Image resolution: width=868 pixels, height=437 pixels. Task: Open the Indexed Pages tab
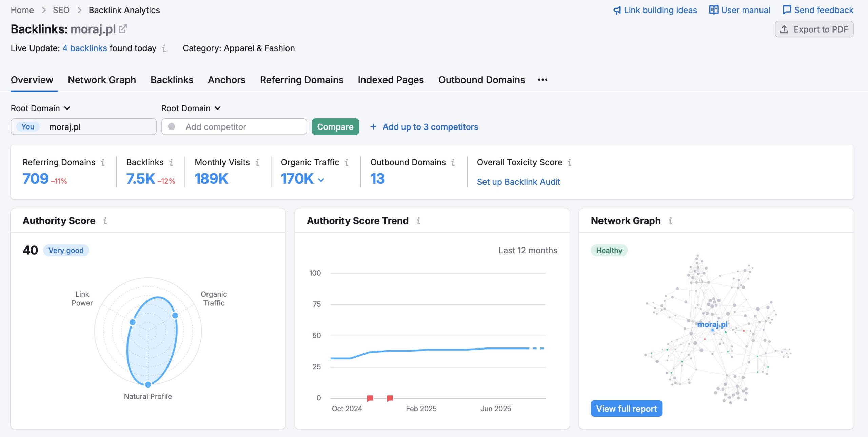(x=391, y=80)
